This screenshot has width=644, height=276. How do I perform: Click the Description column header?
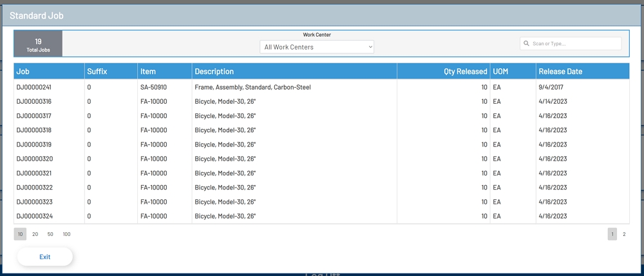coord(214,72)
